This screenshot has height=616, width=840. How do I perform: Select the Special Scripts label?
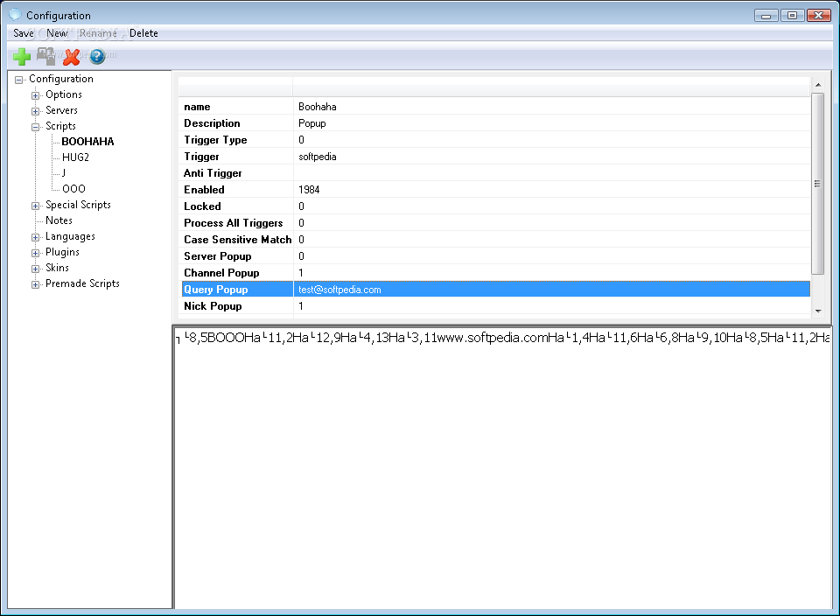[x=78, y=205]
